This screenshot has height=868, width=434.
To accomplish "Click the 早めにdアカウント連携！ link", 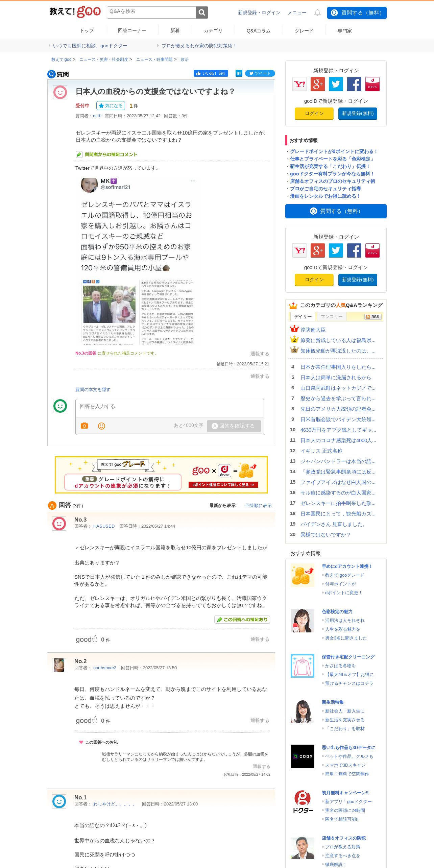I will [347, 566].
